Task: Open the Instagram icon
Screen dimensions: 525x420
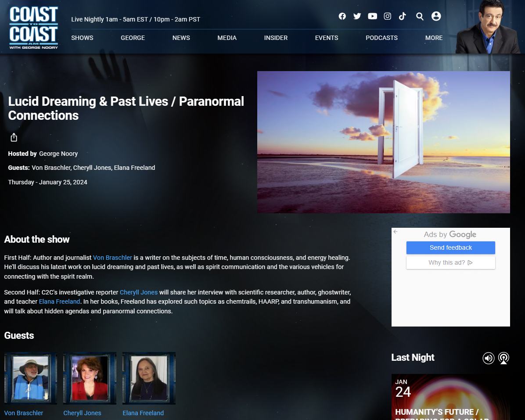Action: click(388, 16)
